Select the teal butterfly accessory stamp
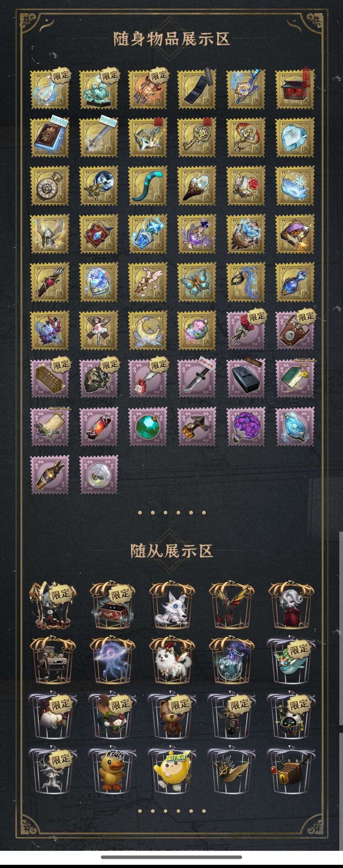 (x=197, y=282)
